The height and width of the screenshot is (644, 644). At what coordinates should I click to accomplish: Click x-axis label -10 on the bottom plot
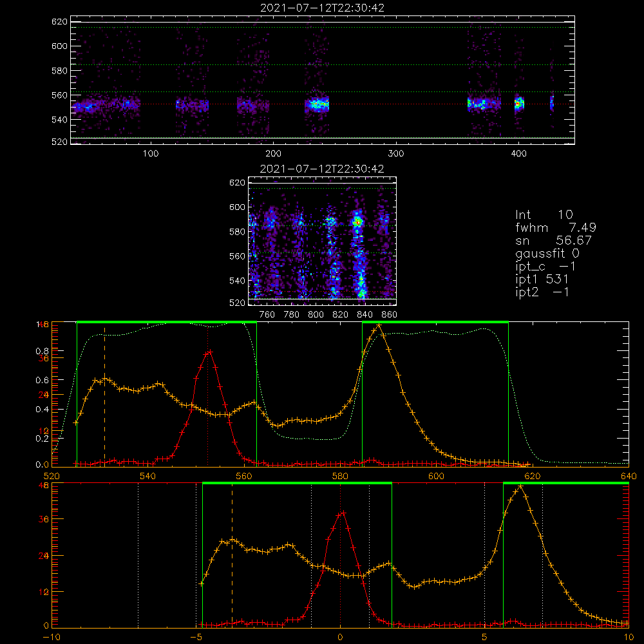pyautogui.click(x=52, y=637)
